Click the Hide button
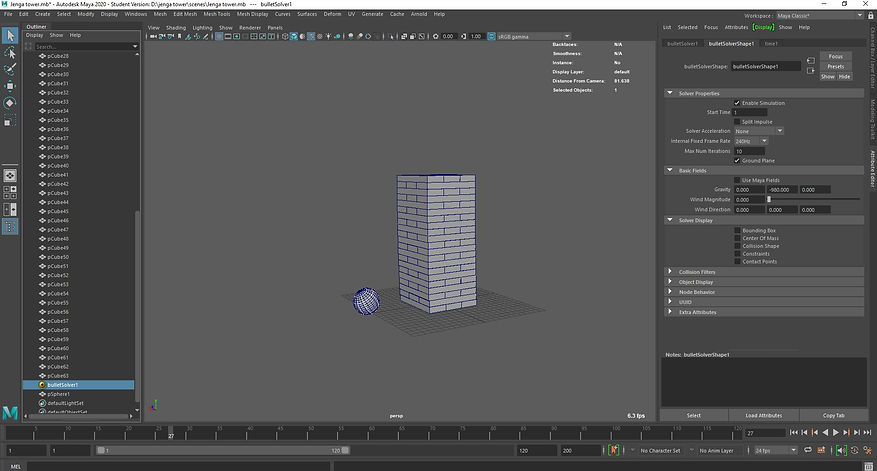Image resolution: width=877 pixels, height=471 pixels. pyautogui.click(x=844, y=77)
